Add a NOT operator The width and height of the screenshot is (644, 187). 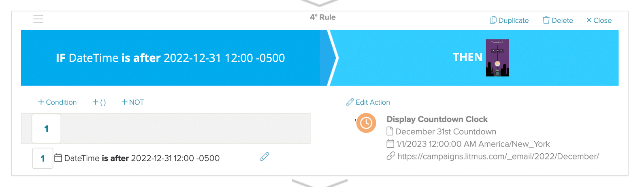point(133,102)
